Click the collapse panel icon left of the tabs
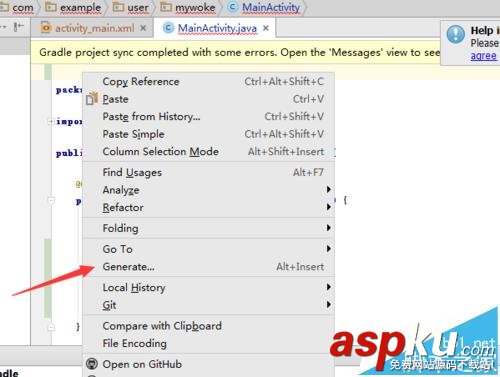The image size is (500, 377). (x=19, y=27)
